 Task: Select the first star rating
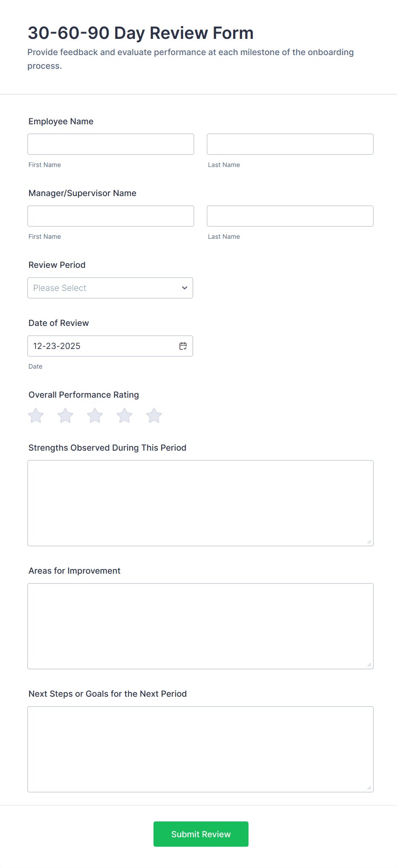point(35,415)
